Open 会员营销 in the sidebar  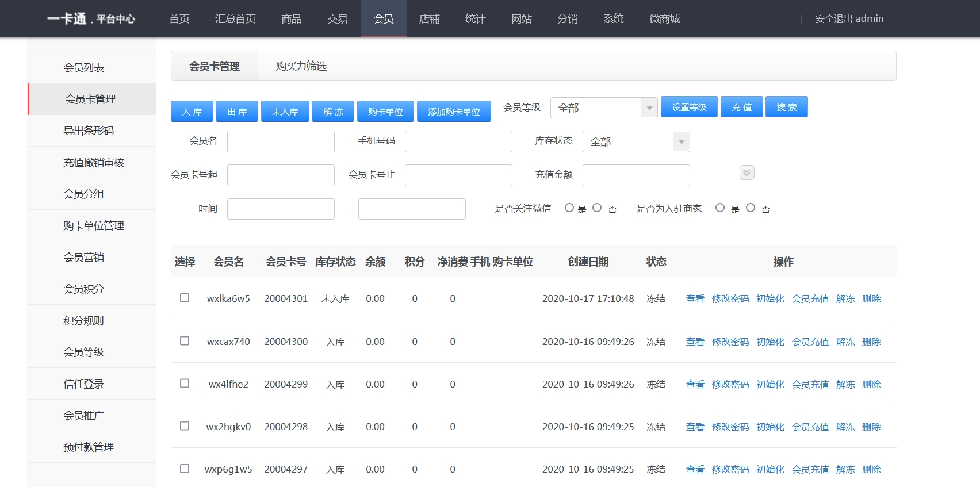pos(91,257)
